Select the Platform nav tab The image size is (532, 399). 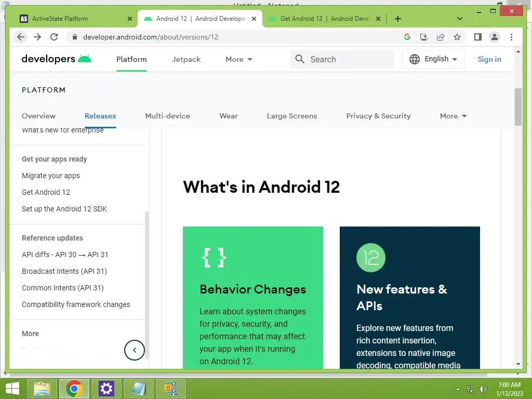pyautogui.click(x=131, y=59)
